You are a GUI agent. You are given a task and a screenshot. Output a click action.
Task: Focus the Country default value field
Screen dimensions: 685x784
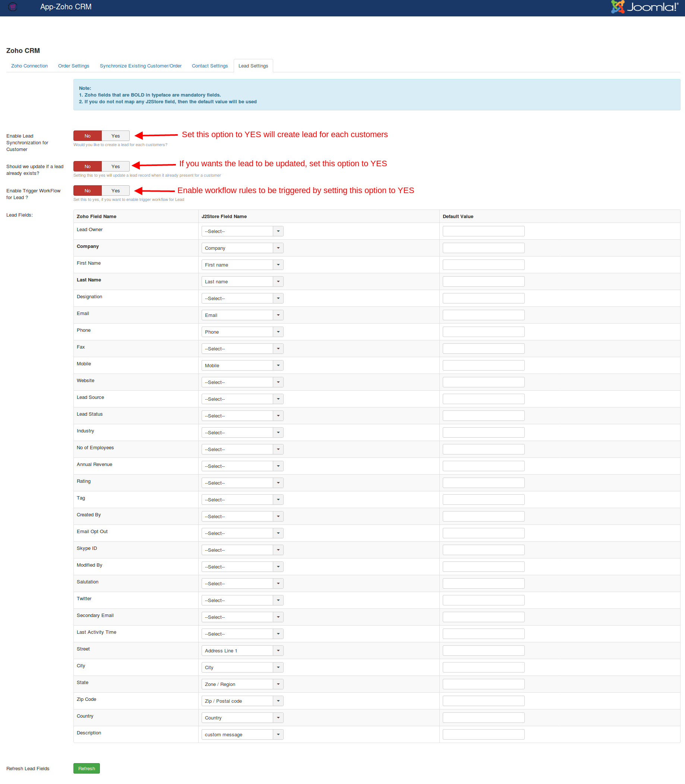[x=483, y=718]
